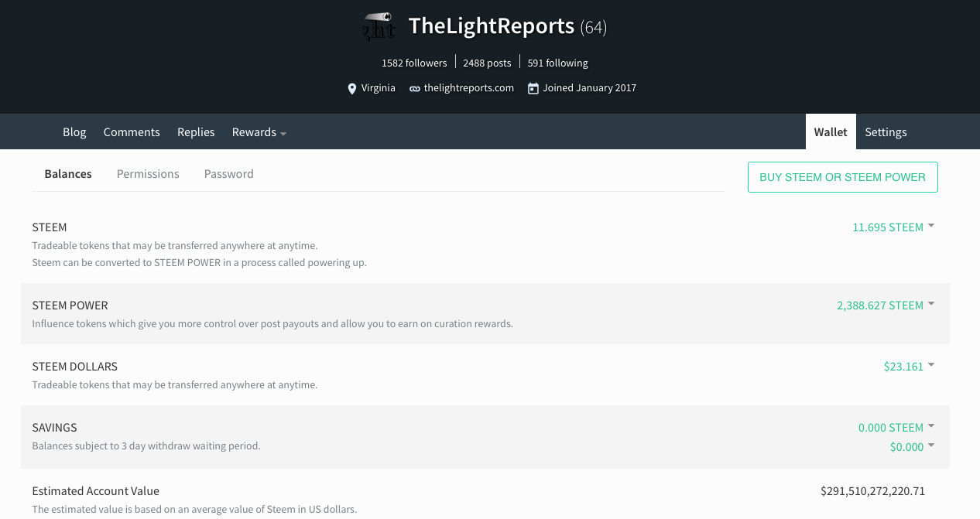Expand the Rewards dropdown menu
The width and height of the screenshot is (980, 519).
click(x=259, y=132)
